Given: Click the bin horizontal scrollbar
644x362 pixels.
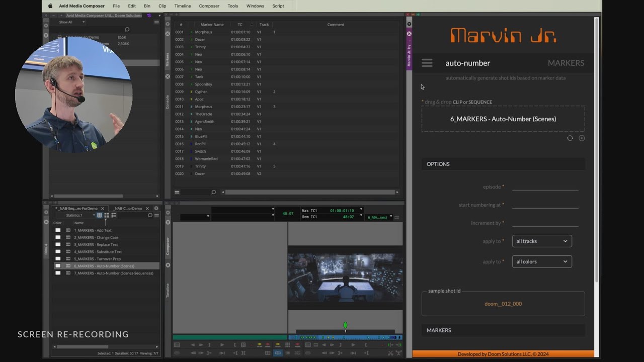Looking at the screenshot, I should [x=82, y=346].
